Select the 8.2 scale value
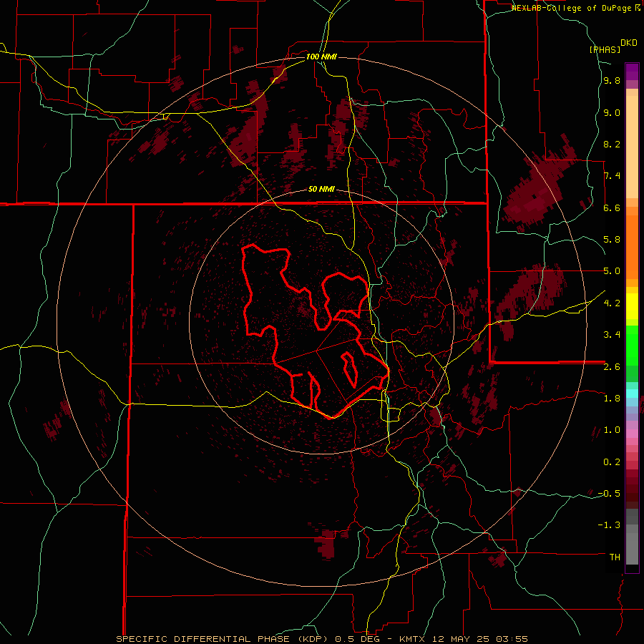 click(612, 144)
